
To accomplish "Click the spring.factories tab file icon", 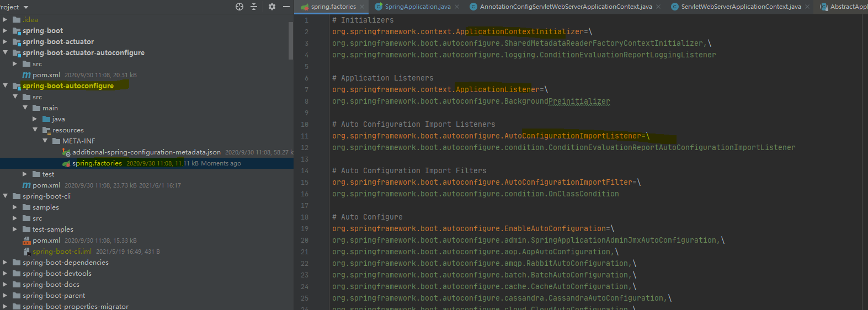I will 305,7.
